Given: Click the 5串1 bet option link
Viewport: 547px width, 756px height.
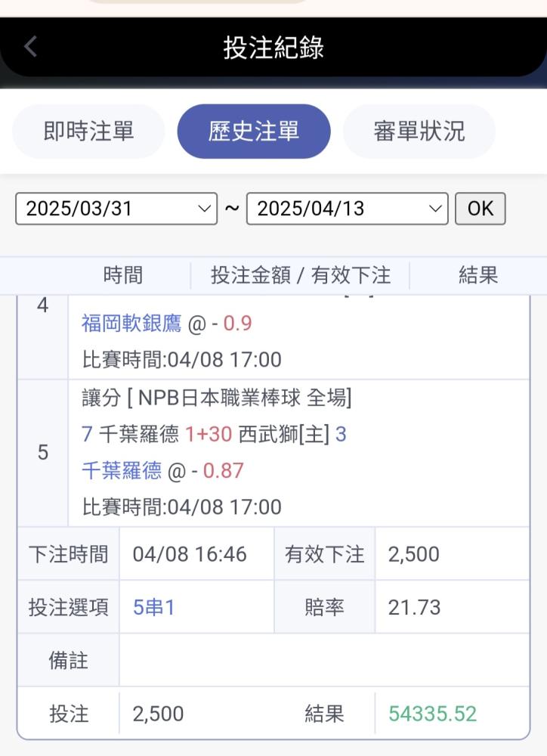Looking at the screenshot, I should pyautogui.click(x=153, y=608).
